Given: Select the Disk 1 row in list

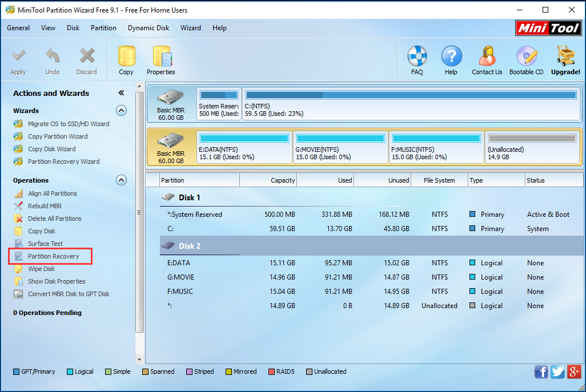Looking at the screenshot, I should [371, 197].
